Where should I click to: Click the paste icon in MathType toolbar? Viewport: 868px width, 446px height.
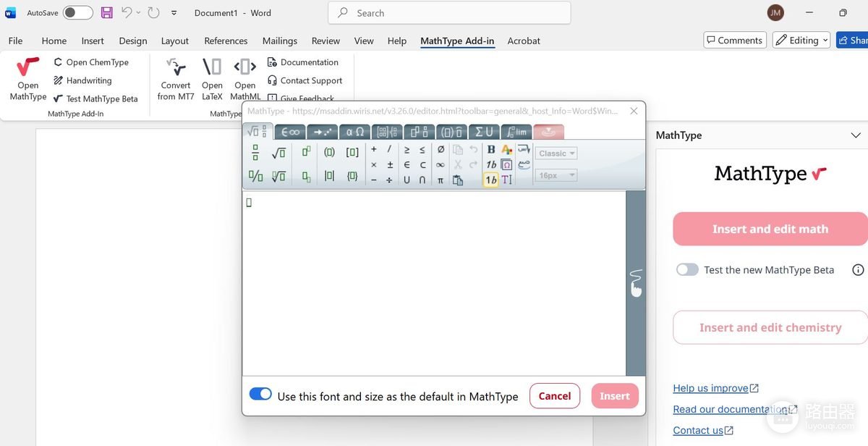(457, 180)
